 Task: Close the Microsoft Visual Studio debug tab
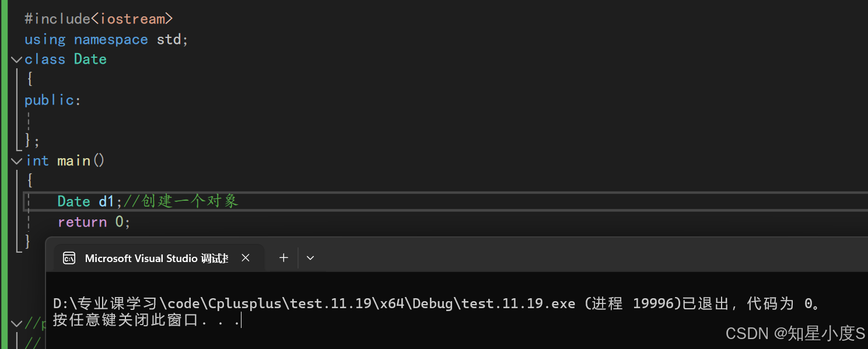pyautogui.click(x=246, y=258)
